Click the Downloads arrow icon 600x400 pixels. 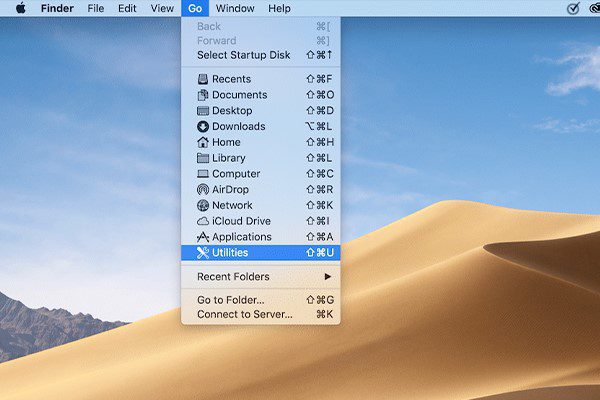point(203,126)
